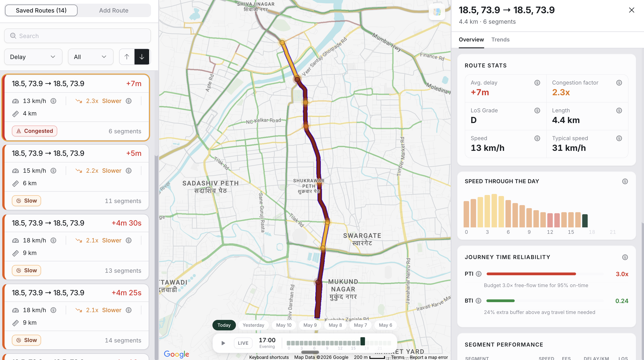Screen dimensions: 644x360
Task: Open info icon beside 2.3x Slower
Action: [x=128, y=101]
